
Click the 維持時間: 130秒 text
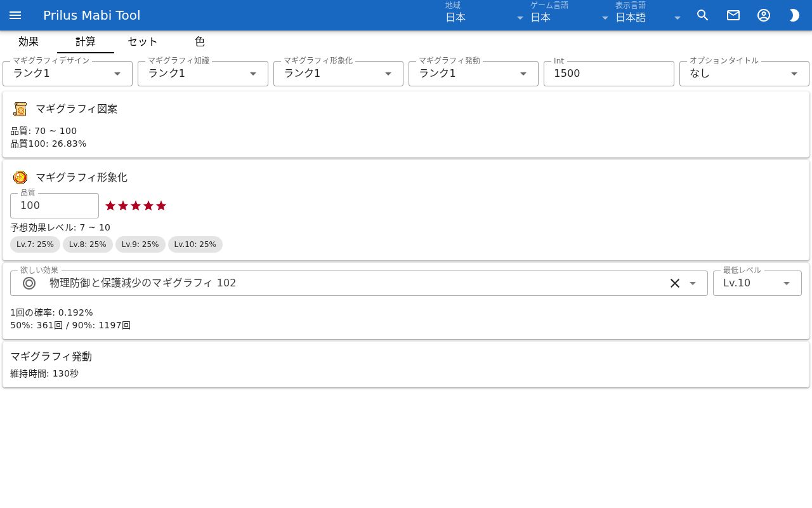pos(44,373)
